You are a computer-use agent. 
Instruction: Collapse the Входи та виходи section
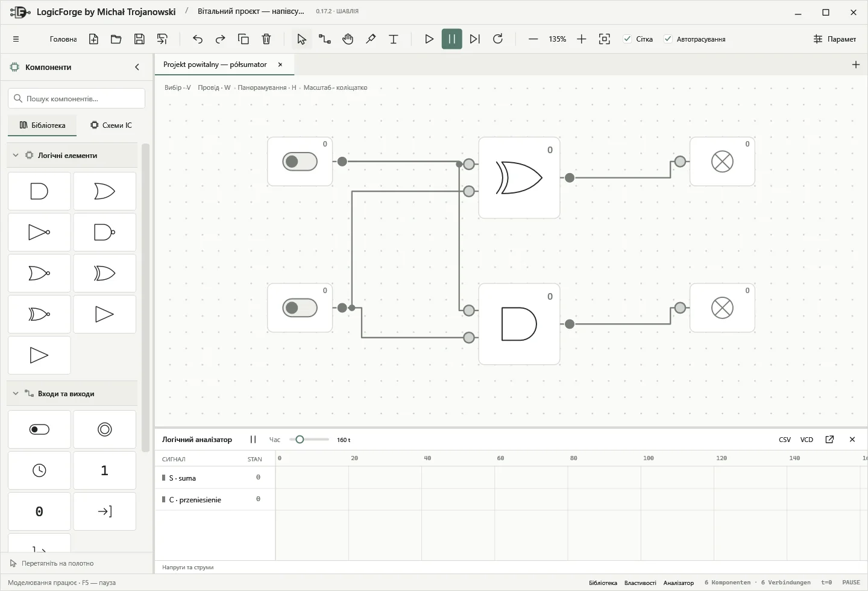point(16,394)
